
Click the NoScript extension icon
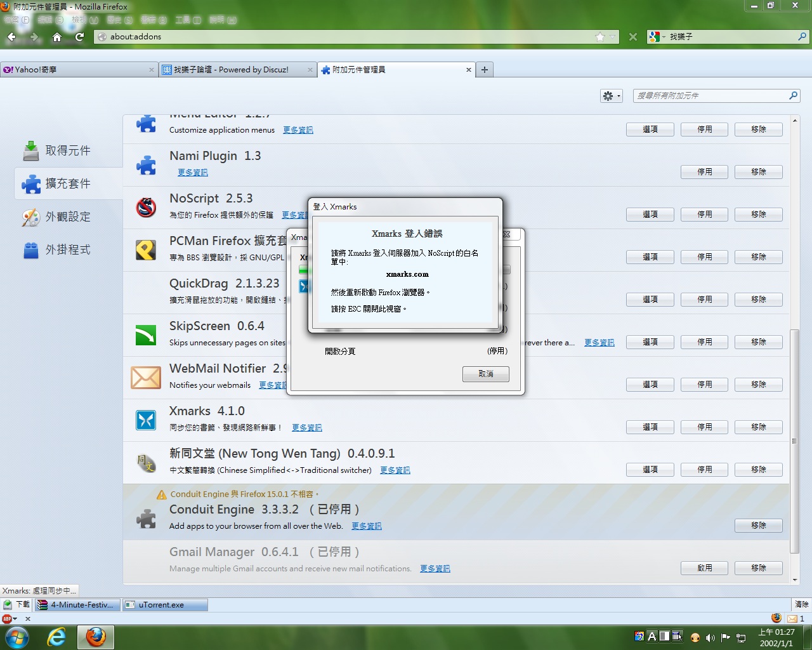pos(146,208)
